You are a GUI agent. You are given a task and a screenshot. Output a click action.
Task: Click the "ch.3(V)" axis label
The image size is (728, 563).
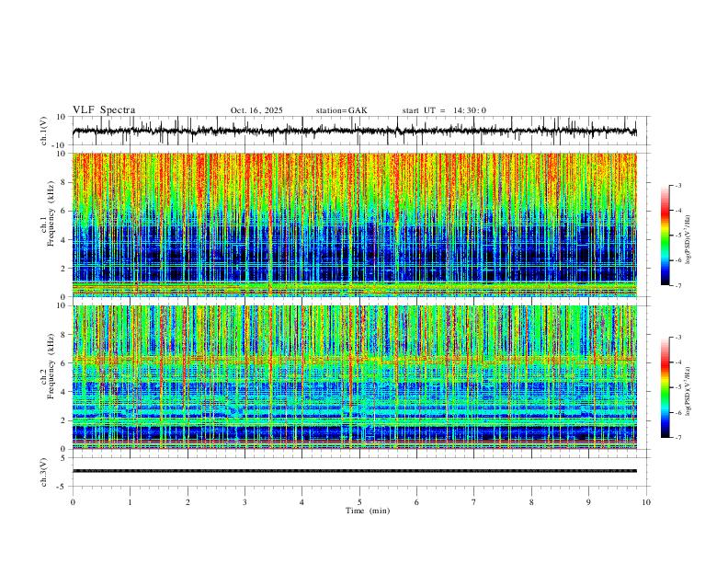44,472
